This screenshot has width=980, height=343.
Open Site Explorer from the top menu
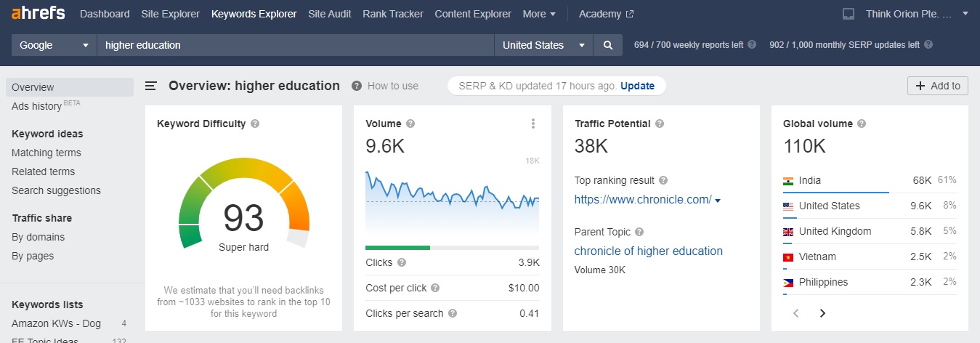coord(171,14)
